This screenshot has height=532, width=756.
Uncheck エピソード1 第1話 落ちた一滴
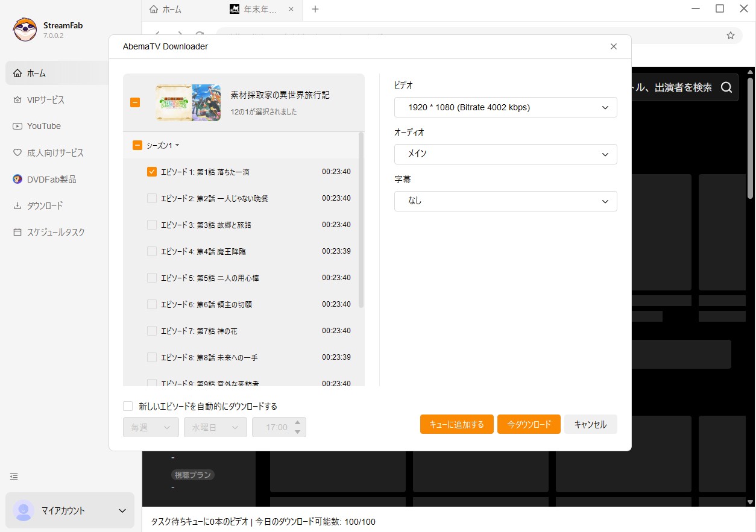(151, 171)
